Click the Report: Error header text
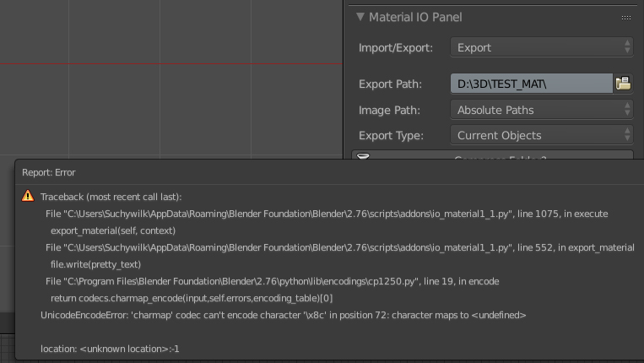The width and height of the screenshot is (644, 363). pos(48,172)
